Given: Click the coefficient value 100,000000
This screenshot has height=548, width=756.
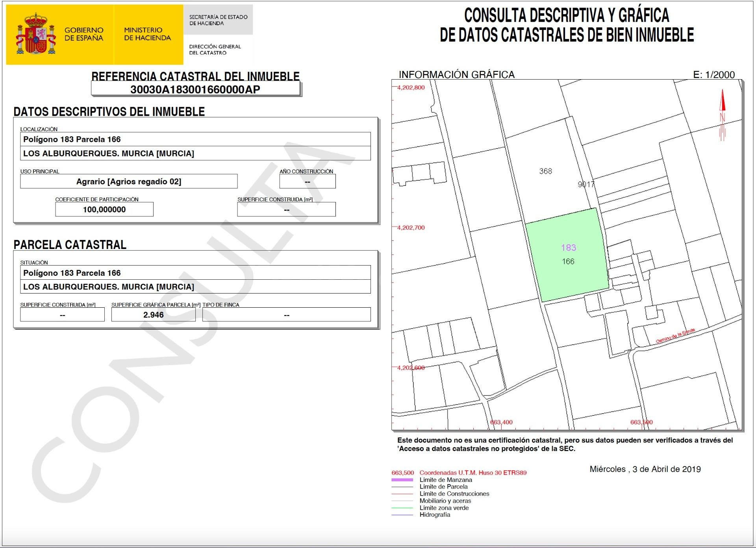Looking at the screenshot, I should [104, 210].
